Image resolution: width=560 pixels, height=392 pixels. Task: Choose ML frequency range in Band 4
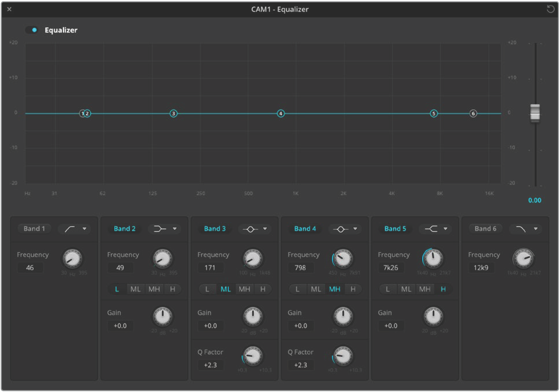pyautogui.click(x=316, y=289)
